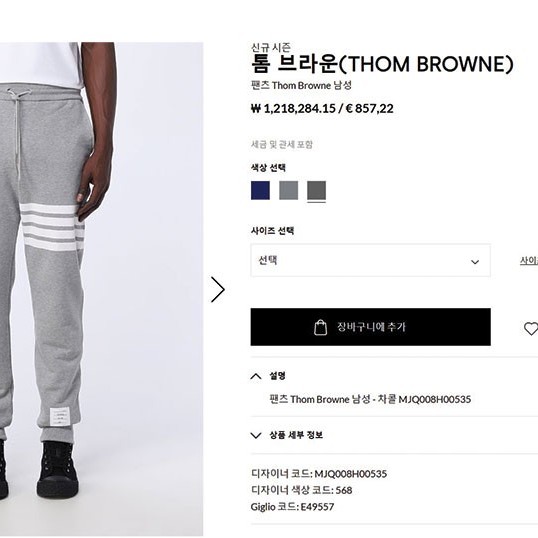Select the navy blue color swatch
Image resolution: width=538 pixels, height=538 pixels.
click(260, 190)
